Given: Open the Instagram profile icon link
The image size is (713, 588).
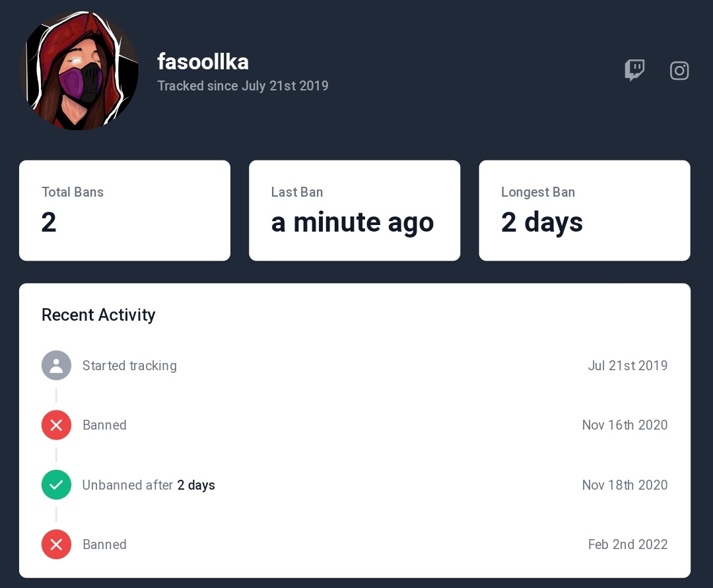Looking at the screenshot, I should tap(679, 71).
